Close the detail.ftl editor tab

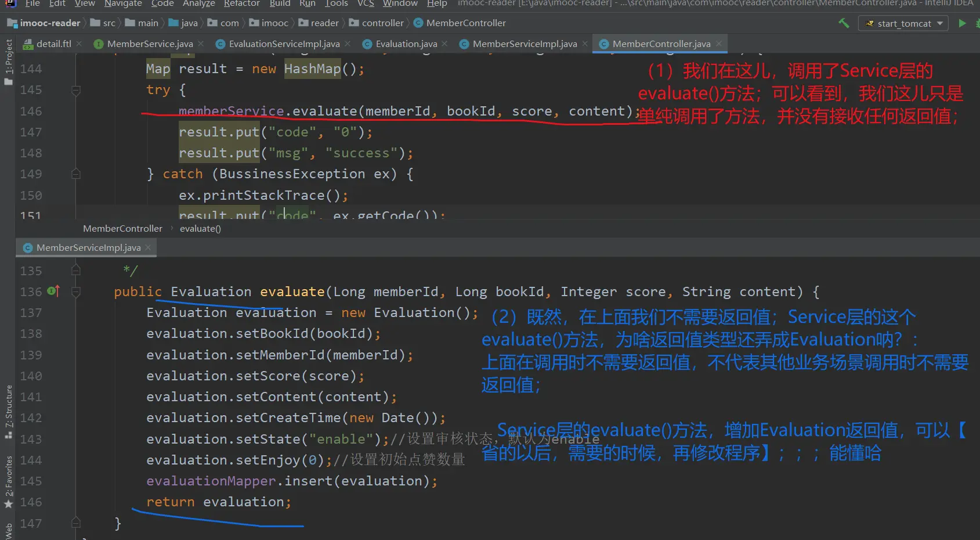79,44
